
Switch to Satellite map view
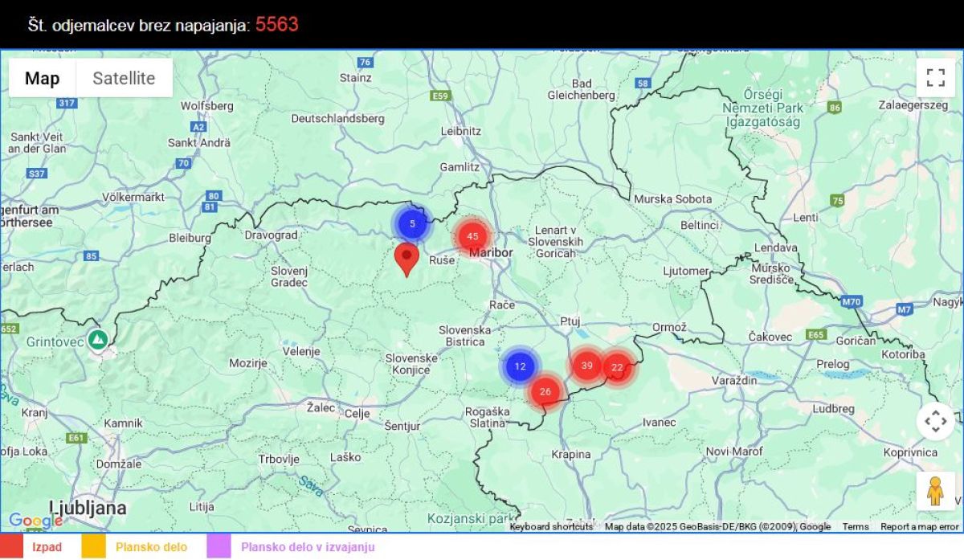click(124, 78)
